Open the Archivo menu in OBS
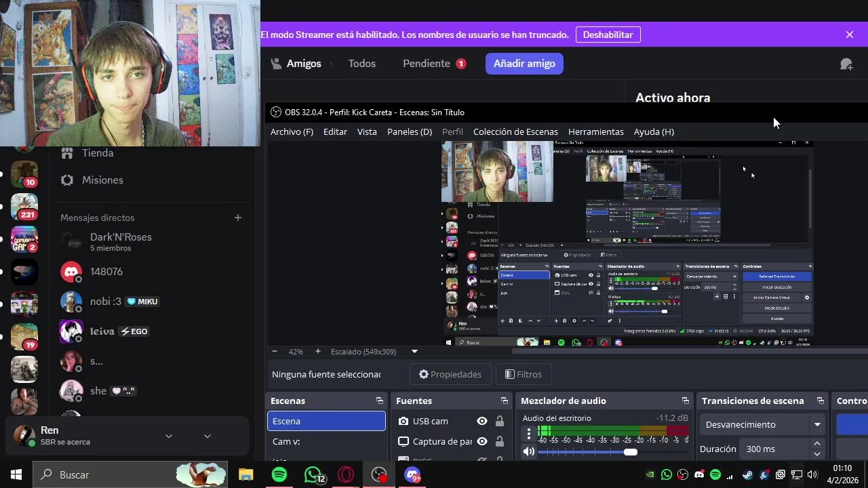868x488 pixels. click(292, 132)
